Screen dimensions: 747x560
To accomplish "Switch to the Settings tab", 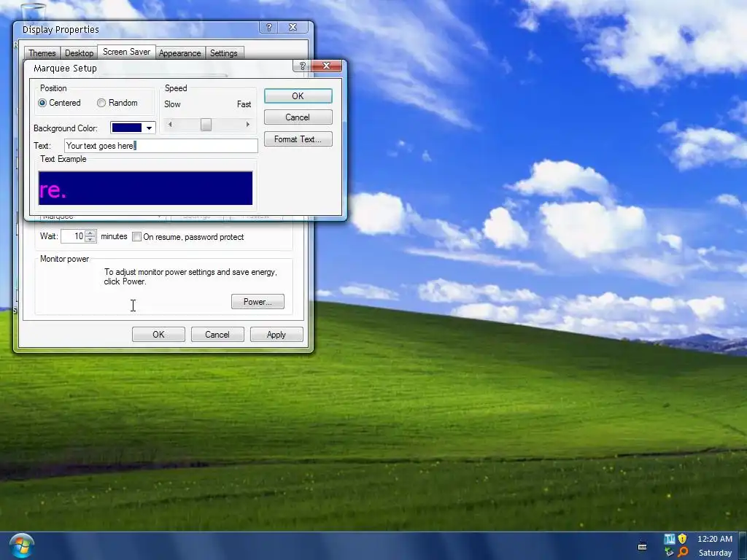I will pyautogui.click(x=223, y=52).
